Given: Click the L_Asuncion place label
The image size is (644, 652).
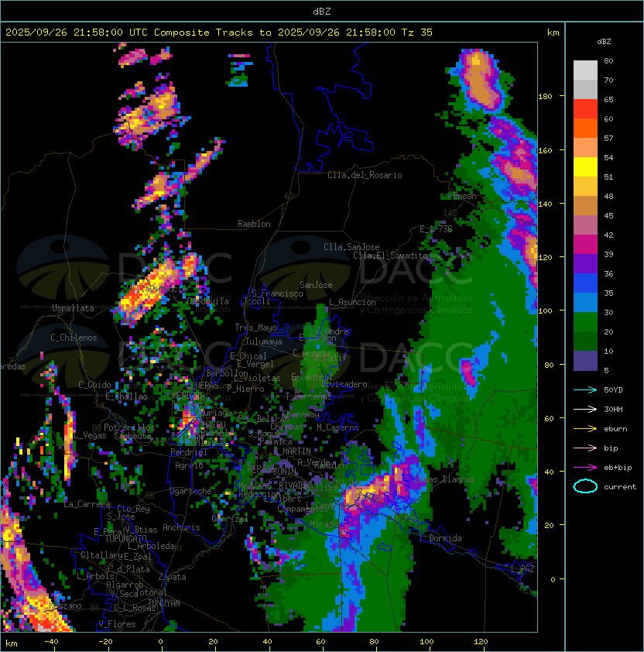Looking at the screenshot, I should tap(352, 302).
